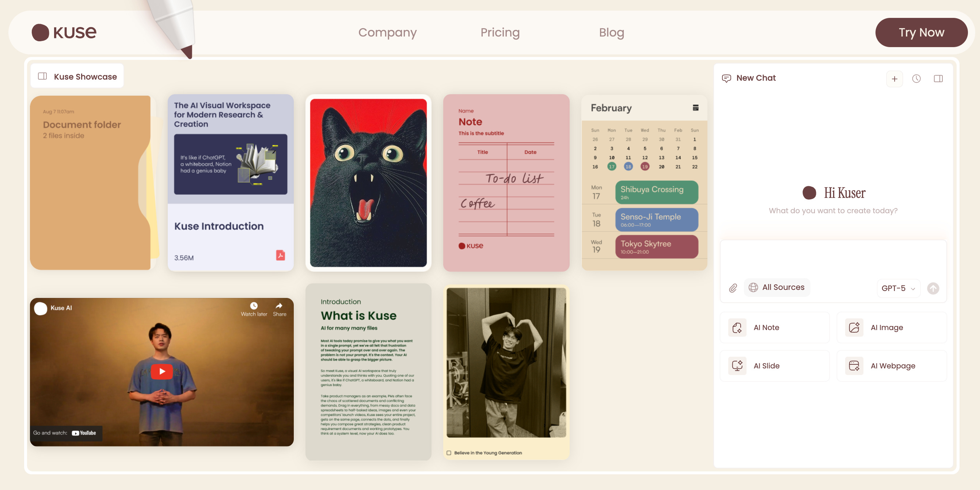Toggle sidebar beside Kuse Showcase
980x490 pixels.
(x=43, y=76)
